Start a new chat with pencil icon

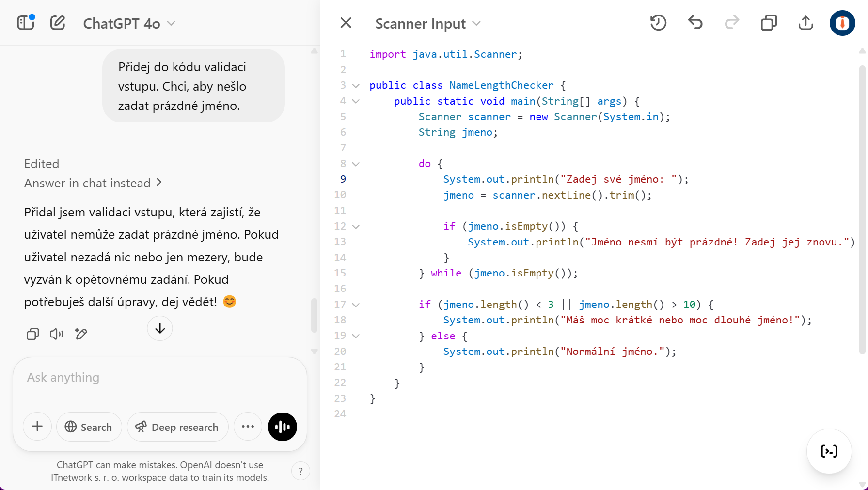(x=58, y=23)
